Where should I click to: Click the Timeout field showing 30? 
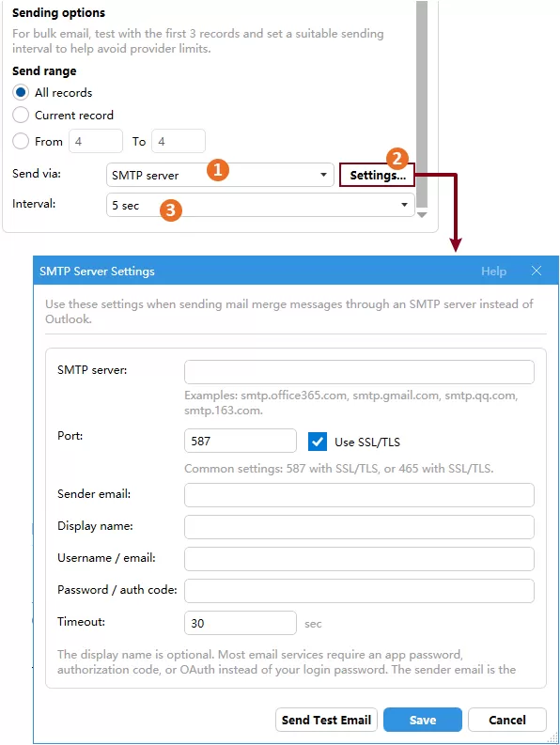click(241, 623)
